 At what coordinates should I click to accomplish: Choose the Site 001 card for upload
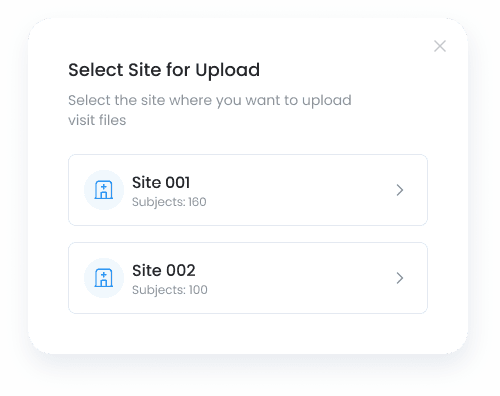[x=248, y=190]
